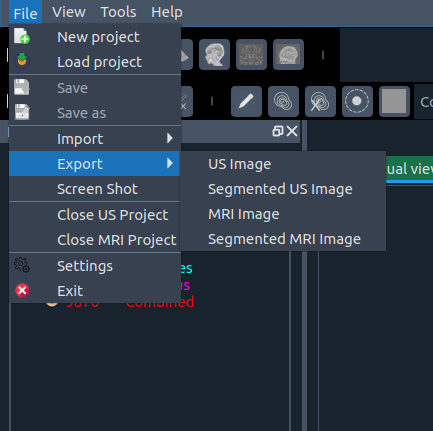Choose Load project
Screen dimensions: 433x431
[95, 62]
